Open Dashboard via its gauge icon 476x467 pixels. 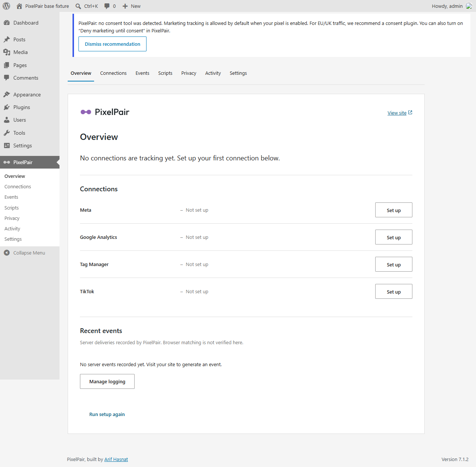click(x=7, y=23)
